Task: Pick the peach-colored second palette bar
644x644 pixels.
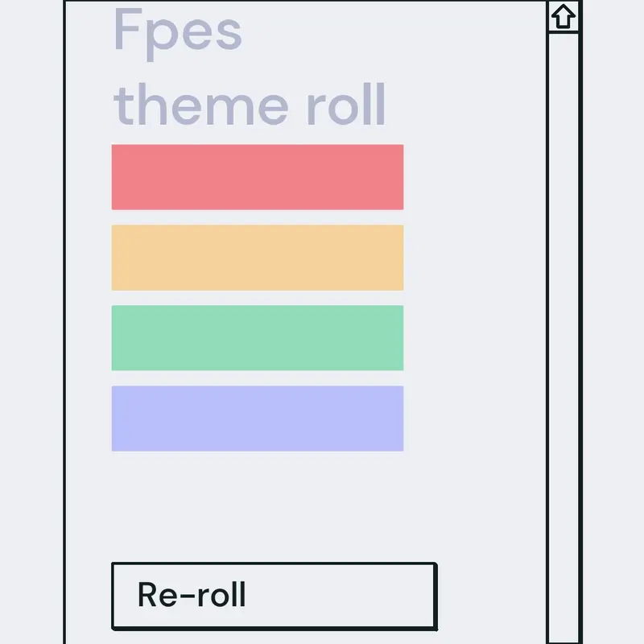Action: point(258,258)
